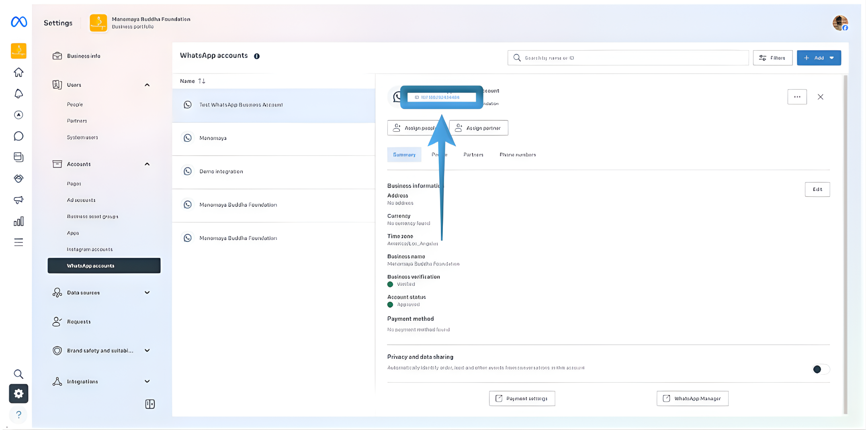Click the search by name or ID field

click(x=627, y=57)
